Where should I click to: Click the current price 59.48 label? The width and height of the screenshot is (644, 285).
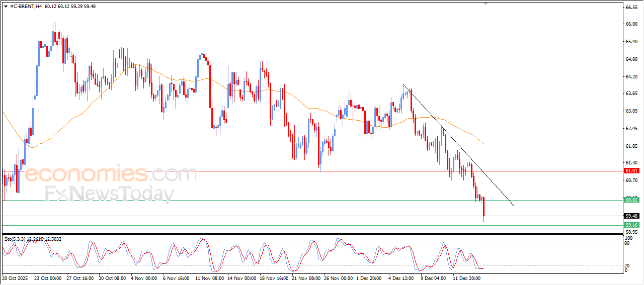point(631,216)
